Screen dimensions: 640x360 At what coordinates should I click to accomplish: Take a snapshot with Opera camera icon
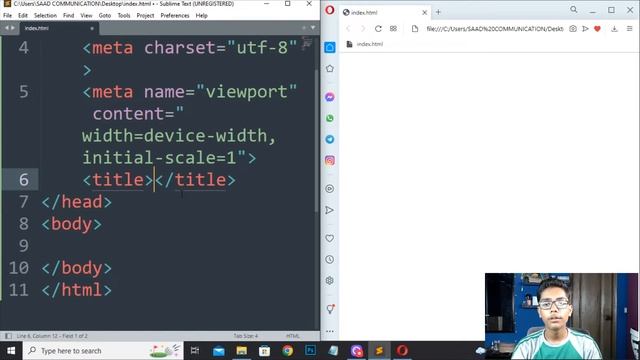click(x=573, y=29)
